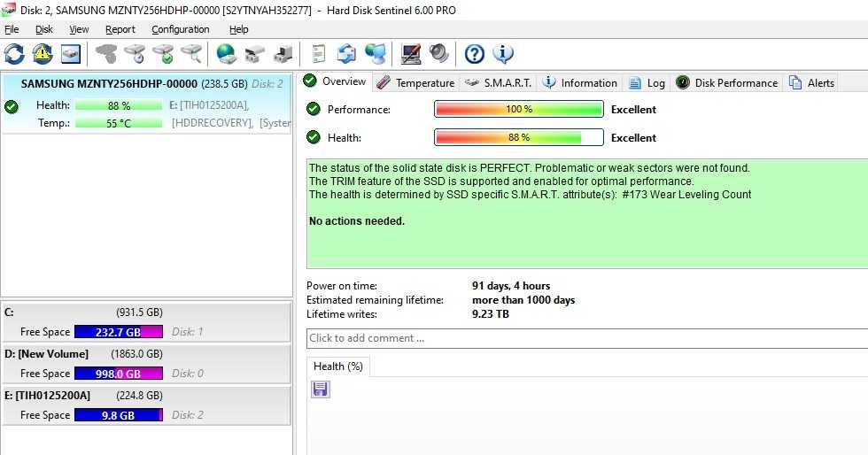This screenshot has height=455, width=868.
Task: Click the green 88 % bar in disk list
Action: [119, 105]
